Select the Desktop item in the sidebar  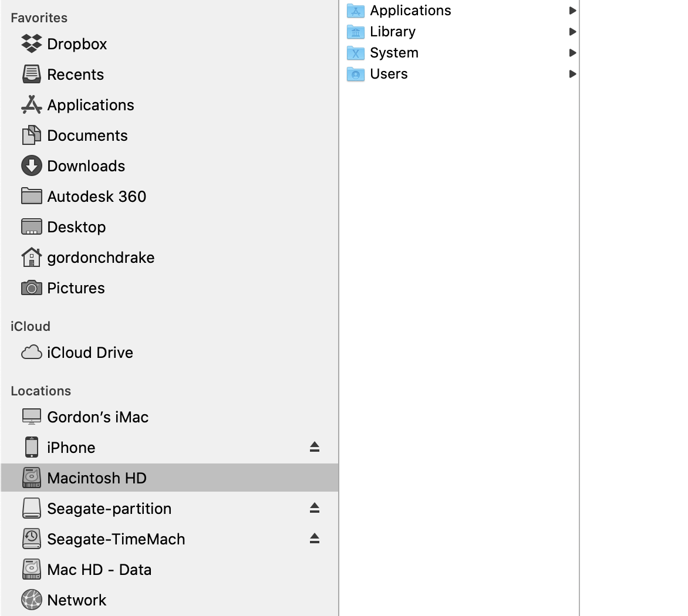(x=76, y=226)
